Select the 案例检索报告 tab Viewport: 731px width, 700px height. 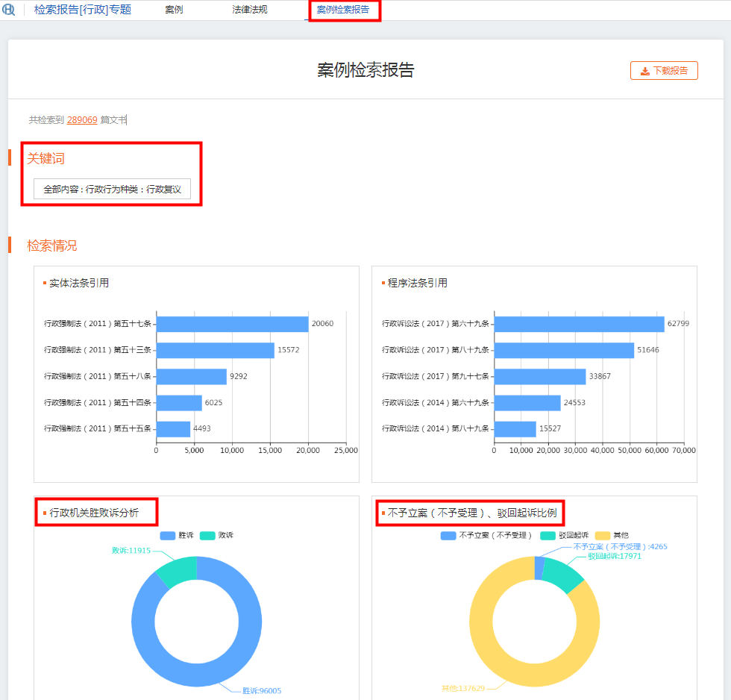tap(342, 10)
